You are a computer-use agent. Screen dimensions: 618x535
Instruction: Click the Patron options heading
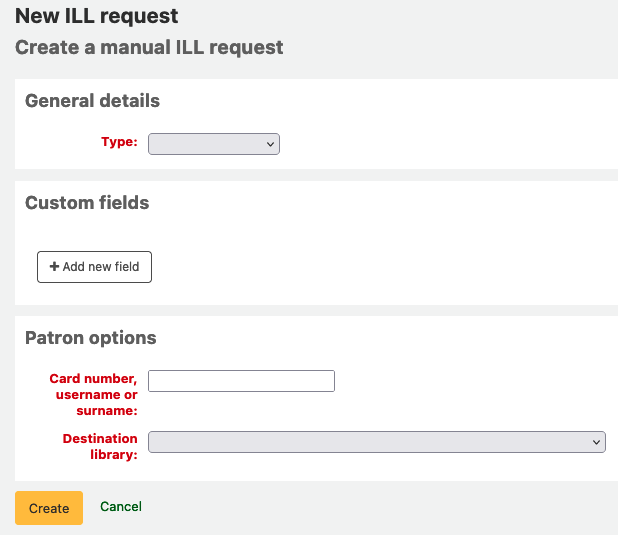tap(90, 338)
